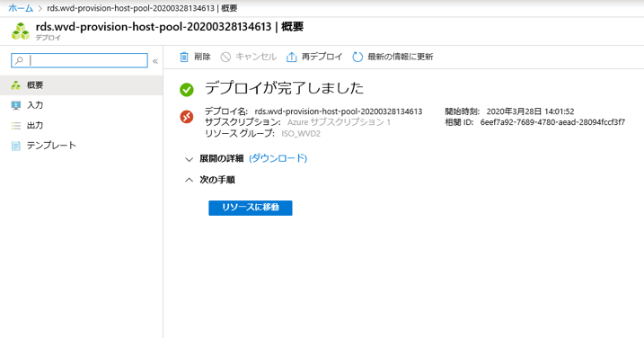Screen dimensions: 644x338
Task: Focus the sidebar search input field
Action: click(x=79, y=60)
